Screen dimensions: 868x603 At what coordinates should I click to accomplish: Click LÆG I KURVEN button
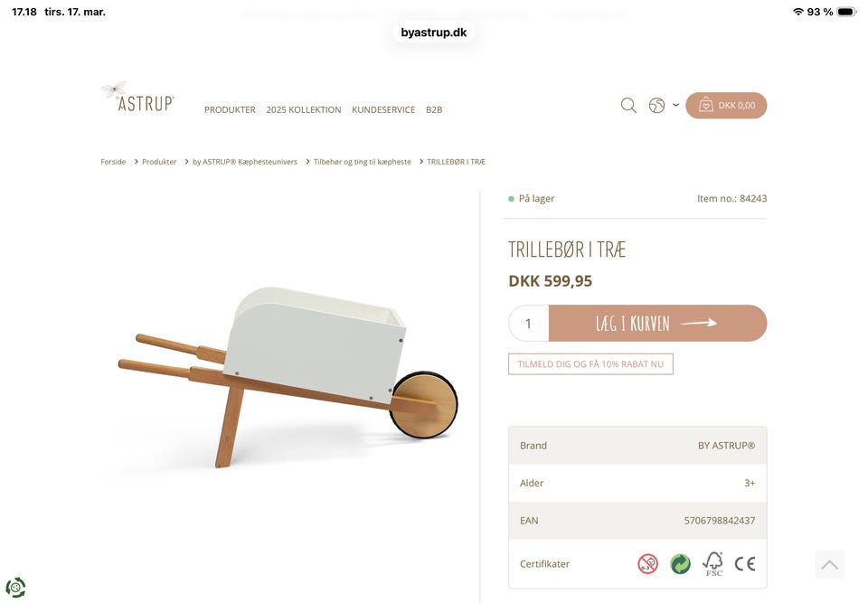click(x=657, y=323)
